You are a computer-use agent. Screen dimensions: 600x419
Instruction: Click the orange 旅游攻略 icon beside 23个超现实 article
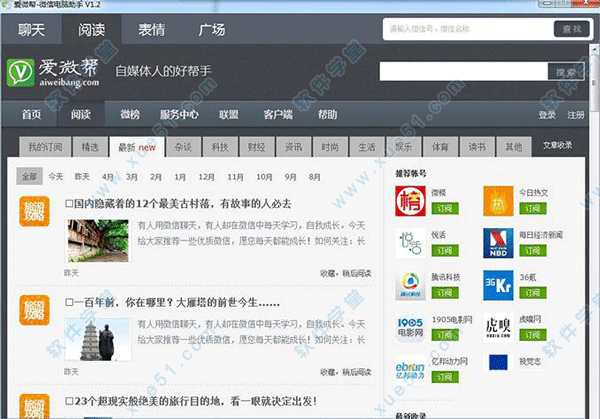tap(34, 406)
